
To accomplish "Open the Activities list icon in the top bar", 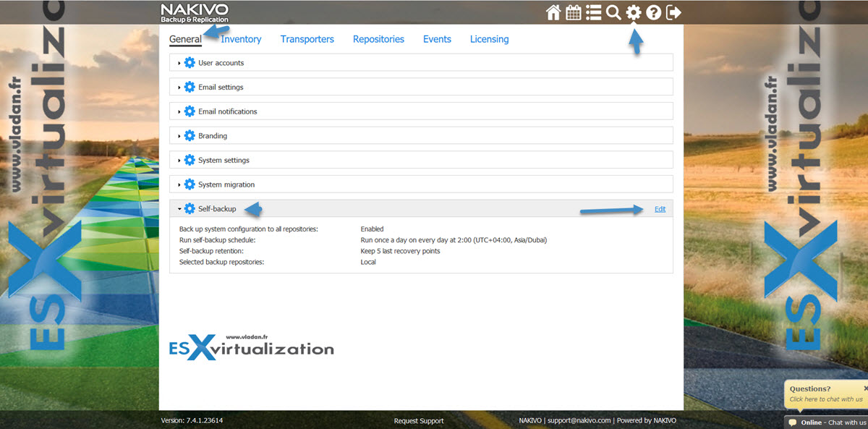I will tap(594, 12).
